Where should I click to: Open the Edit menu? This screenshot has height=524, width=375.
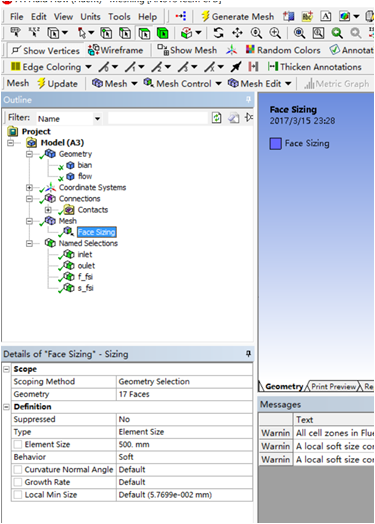(x=39, y=17)
